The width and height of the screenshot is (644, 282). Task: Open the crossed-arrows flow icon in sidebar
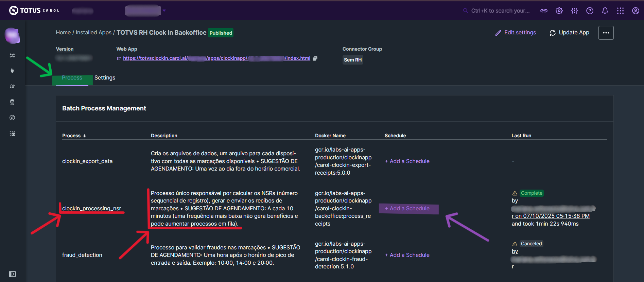12,55
